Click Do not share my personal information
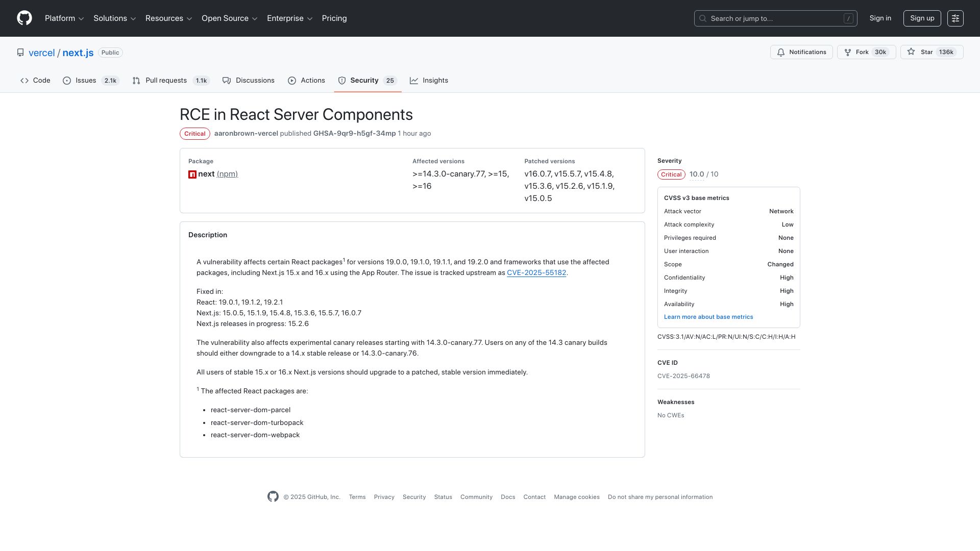 point(660,497)
